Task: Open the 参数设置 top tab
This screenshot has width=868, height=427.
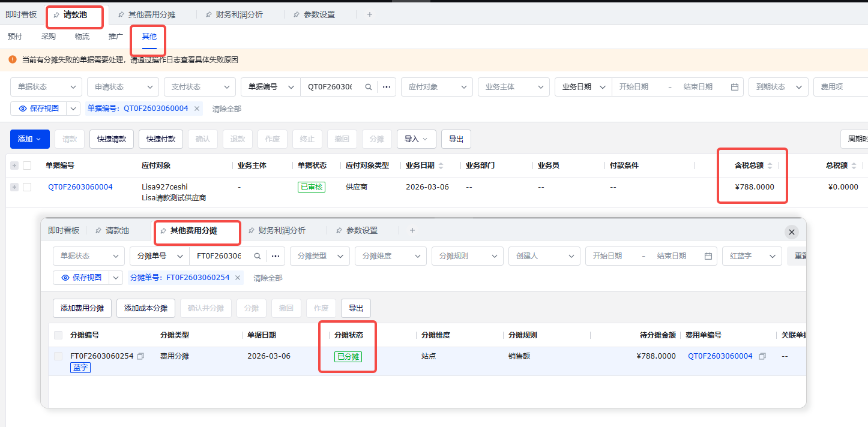Action: click(319, 14)
